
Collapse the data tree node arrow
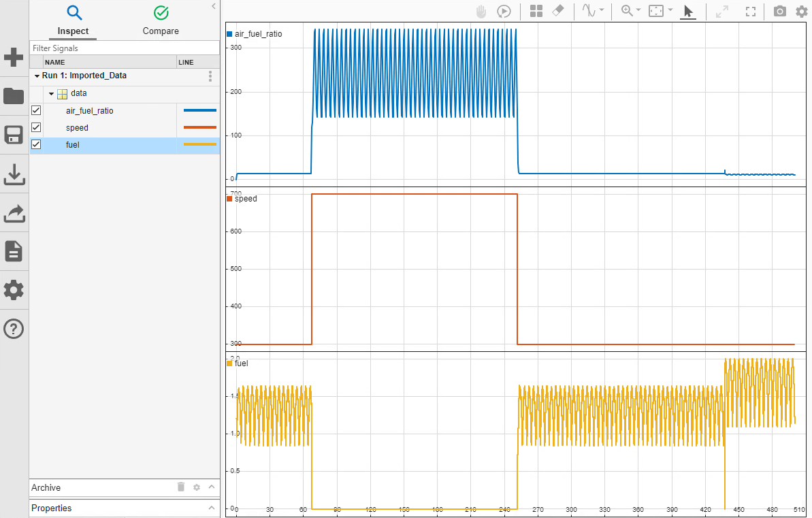click(x=51, y=94)
